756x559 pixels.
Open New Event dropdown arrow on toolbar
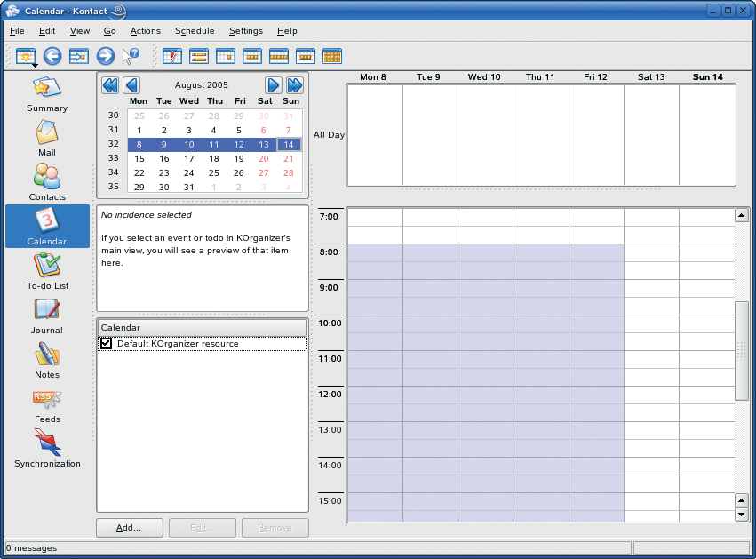coord(35,65)
